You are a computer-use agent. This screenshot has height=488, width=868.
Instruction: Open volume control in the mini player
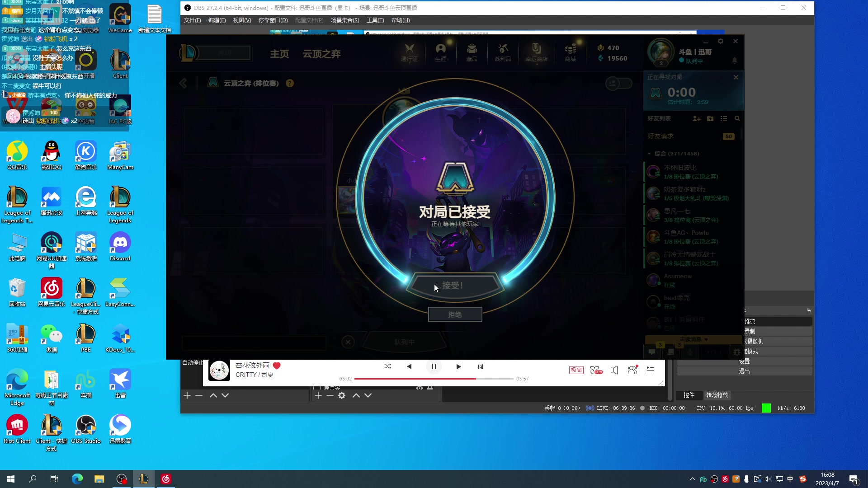coord(614,370)
